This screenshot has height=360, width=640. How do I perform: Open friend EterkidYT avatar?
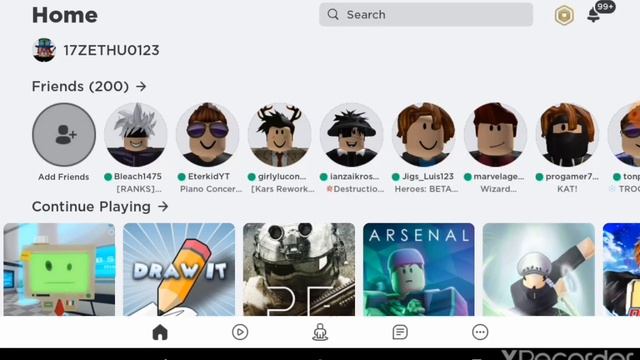(x=207, y=135)
